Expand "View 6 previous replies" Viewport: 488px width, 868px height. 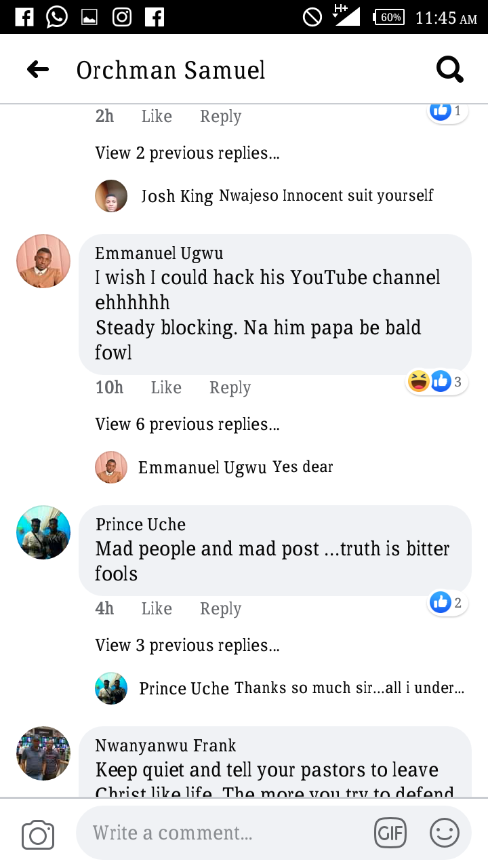click(x=187, y=424)
